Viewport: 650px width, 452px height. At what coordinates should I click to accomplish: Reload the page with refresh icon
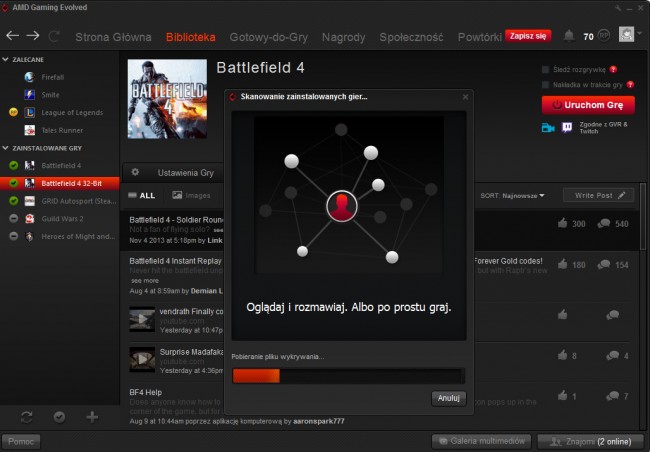(x=54, y=36)
